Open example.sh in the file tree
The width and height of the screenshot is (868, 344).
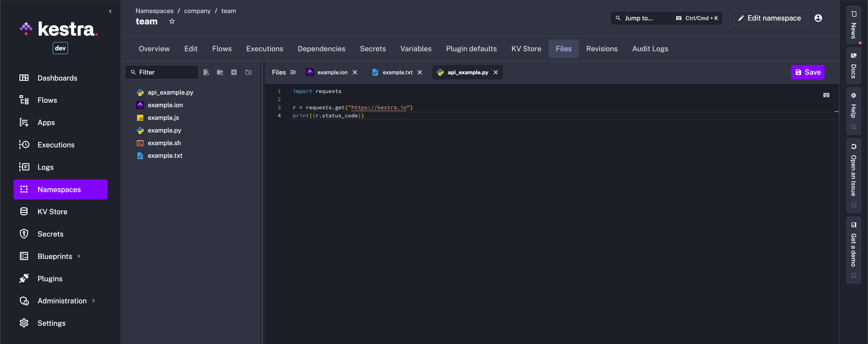(164, 143)
